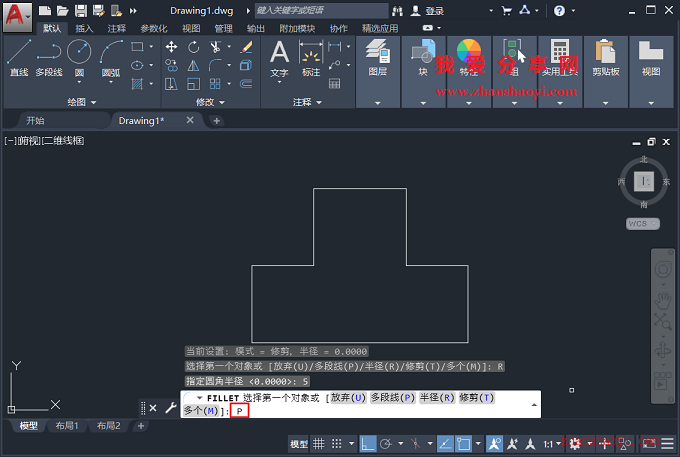
Task: Open the annotation scale 1:1 dropdown
Action: point(550,444)
